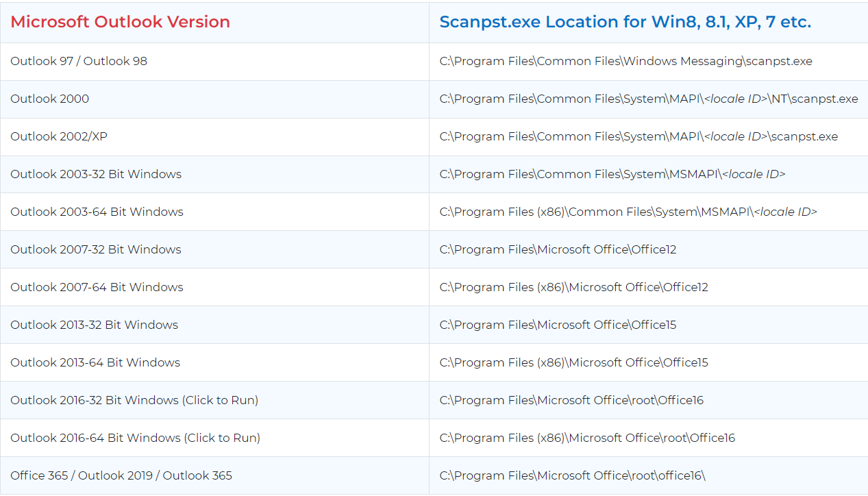Click the Outlook 2002/XP MAPI scanpst.exe path
This screenshot has width=868, height=496.
(638, 136)
